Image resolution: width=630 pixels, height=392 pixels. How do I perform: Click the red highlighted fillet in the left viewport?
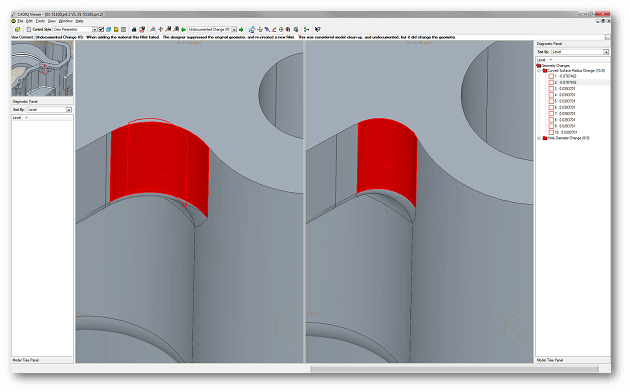pos(159,169)
